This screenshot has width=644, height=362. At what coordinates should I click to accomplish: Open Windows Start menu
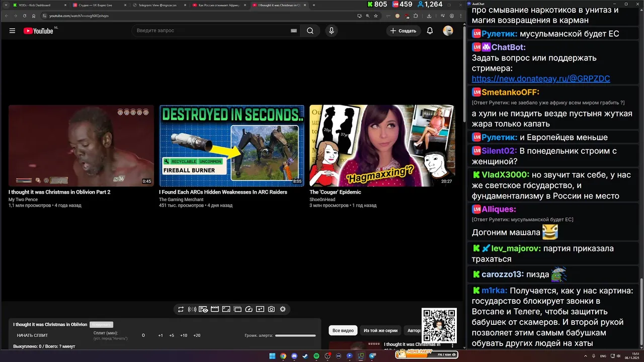[x=272, y=356]
